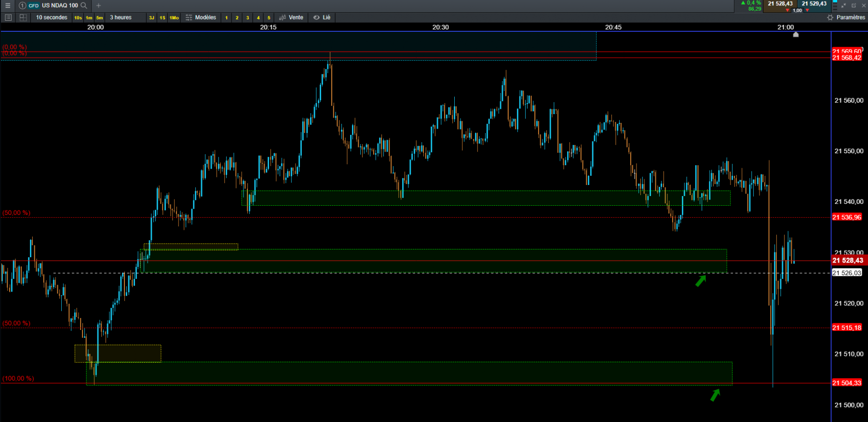Open Paramètres gear settings

830,17
